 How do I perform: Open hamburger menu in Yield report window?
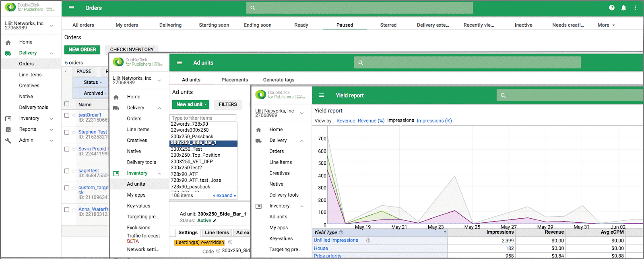[322, 95]
